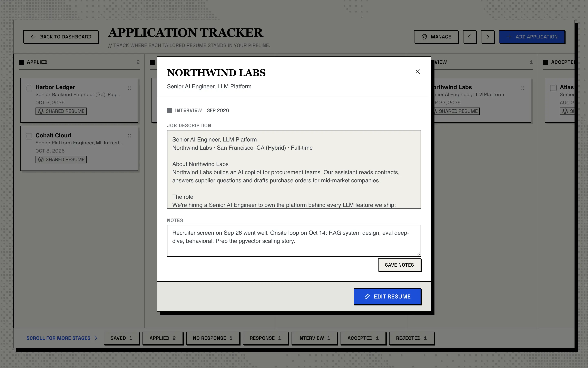Open drag handle menu on Harbor Ledger card
Image resolution: width=588 pixels, height=368 pixels.
[x=129, y=88]
